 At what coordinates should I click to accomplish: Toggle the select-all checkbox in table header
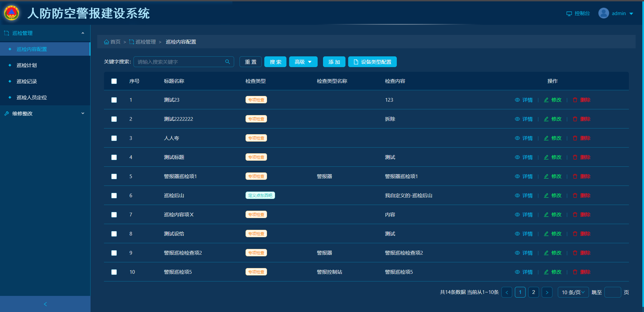114,81
